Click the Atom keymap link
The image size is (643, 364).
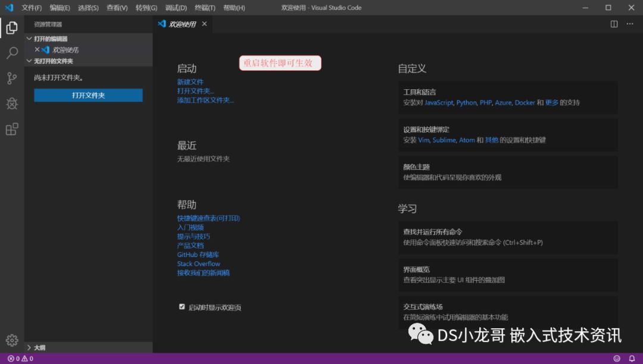(467, 140)
